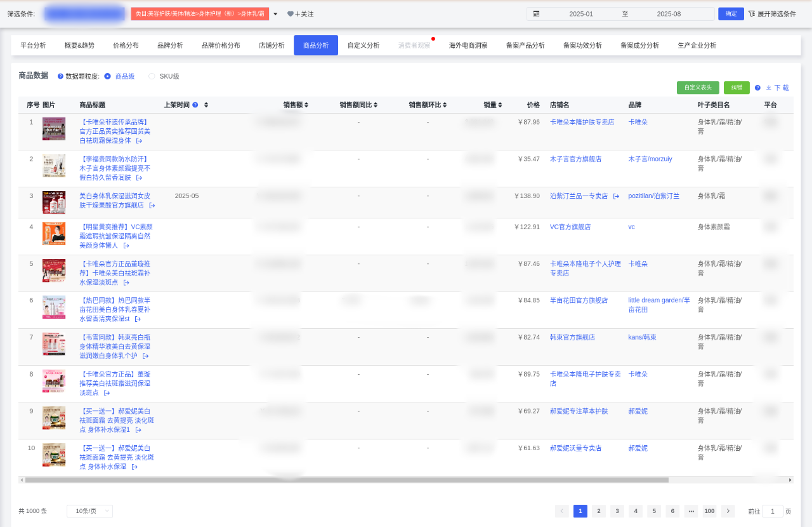Change page size using 10条/页 dropdown
The image size is (812, 527).
click(x=89, y=510)
